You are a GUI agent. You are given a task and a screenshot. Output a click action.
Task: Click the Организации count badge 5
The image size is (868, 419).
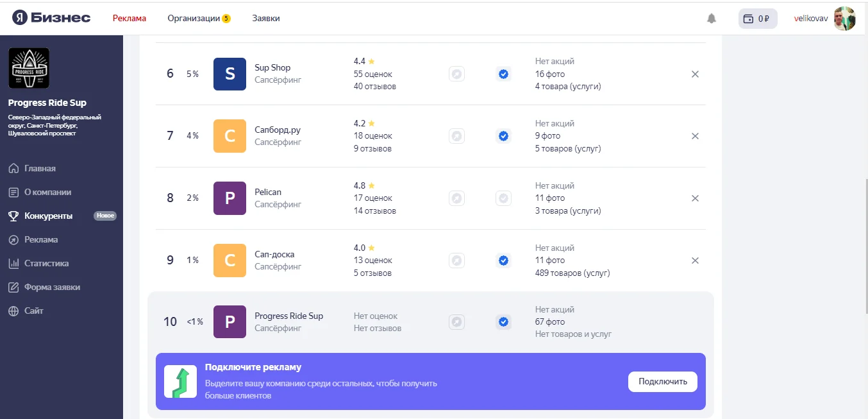click(x=226, y=19)
